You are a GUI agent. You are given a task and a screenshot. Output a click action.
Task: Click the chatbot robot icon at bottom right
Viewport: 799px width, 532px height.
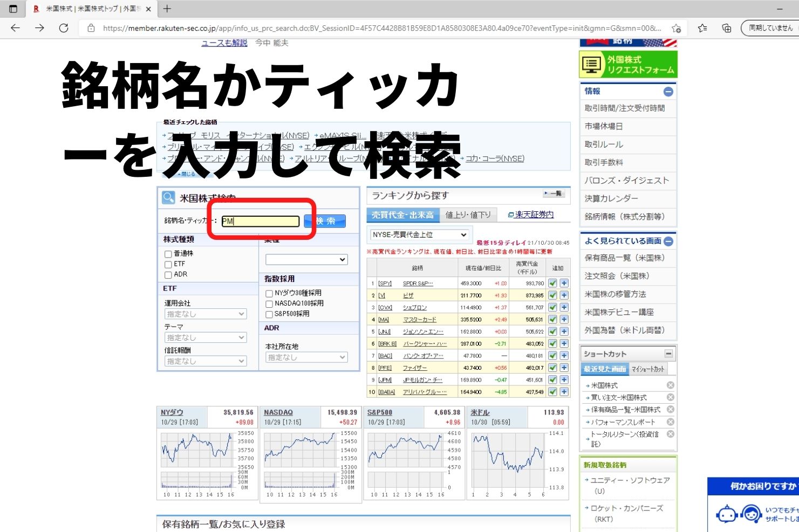(x=726, y=514)
